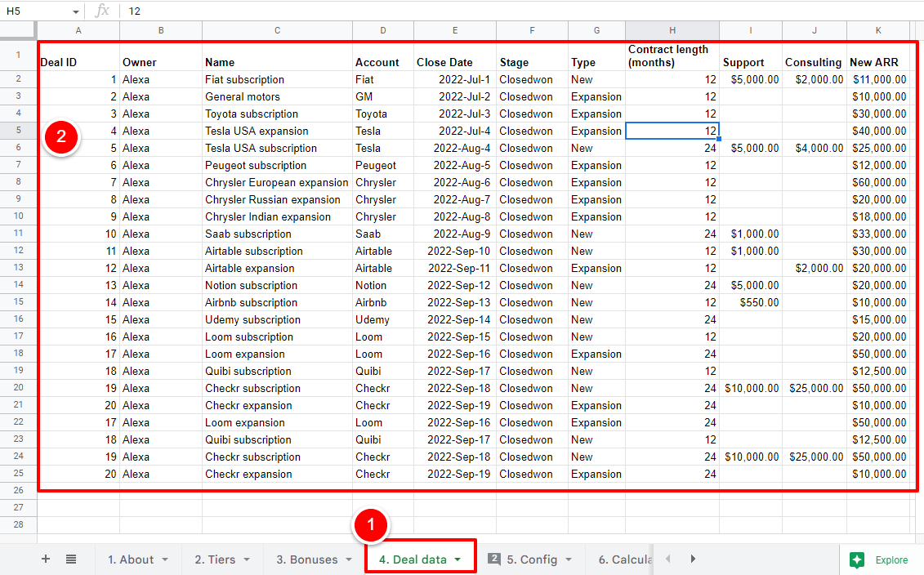Image resolution: width=924 pixels, height=575 pixels.
Task: Select column C header
Action: coord(278,30)
